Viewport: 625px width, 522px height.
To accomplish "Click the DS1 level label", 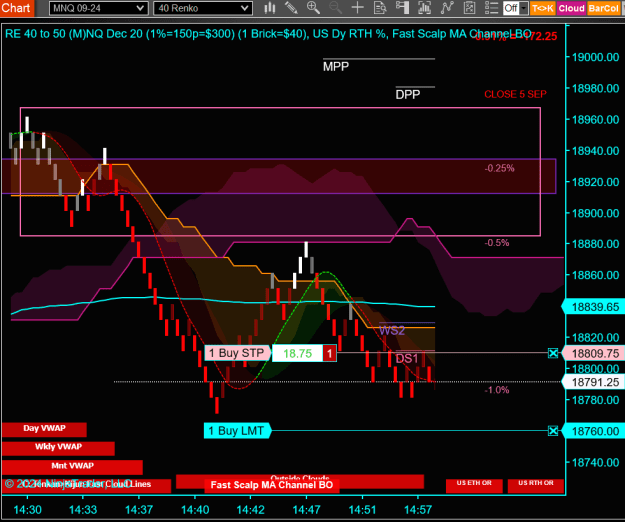I will 407,359.
